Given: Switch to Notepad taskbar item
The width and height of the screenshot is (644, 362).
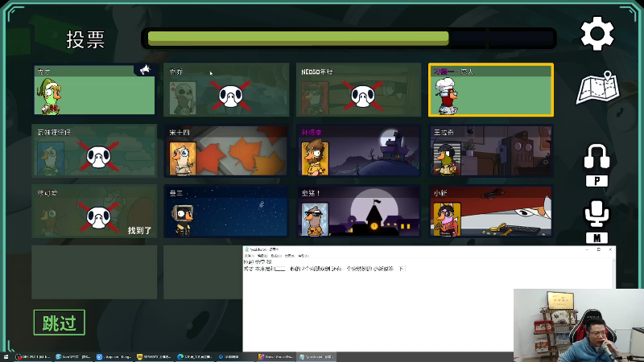Looking at the screenshot, I should pyautogui.click(x=316, y=357).
